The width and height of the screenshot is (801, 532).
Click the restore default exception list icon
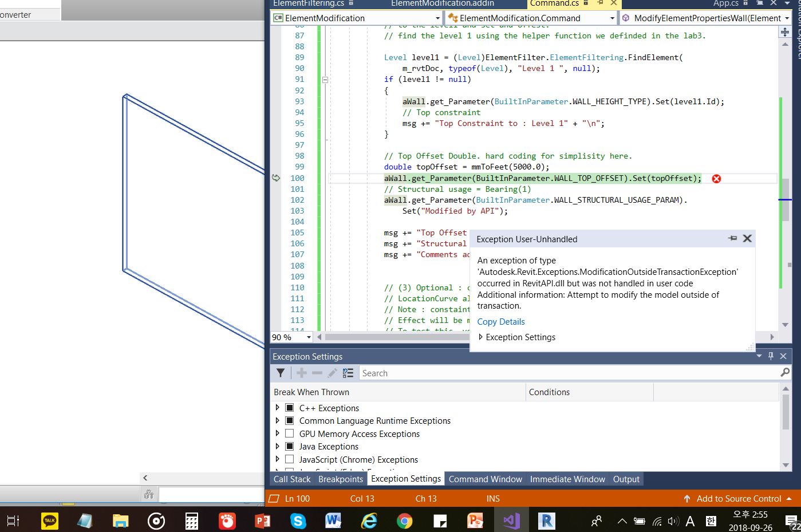point(348,373)
